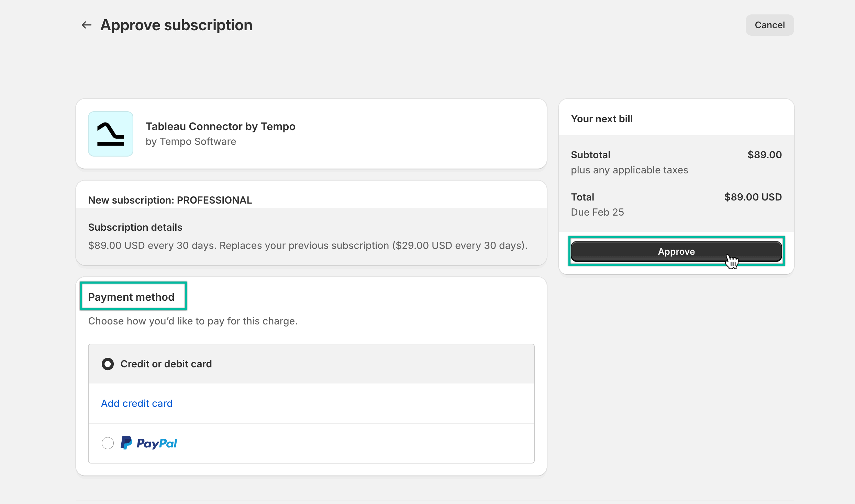Click the PayPal logo
This screenshot has height=504, width=855.
tap(148, 443)
